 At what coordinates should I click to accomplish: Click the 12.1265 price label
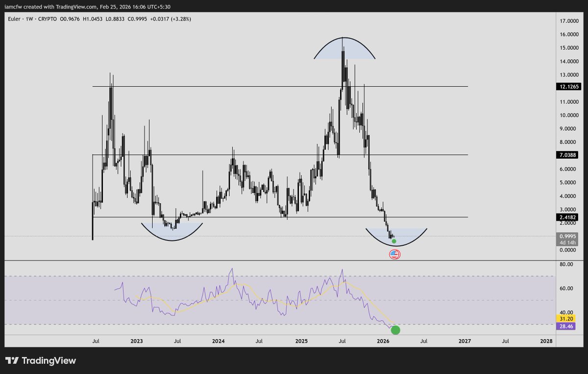coord(568,87)
